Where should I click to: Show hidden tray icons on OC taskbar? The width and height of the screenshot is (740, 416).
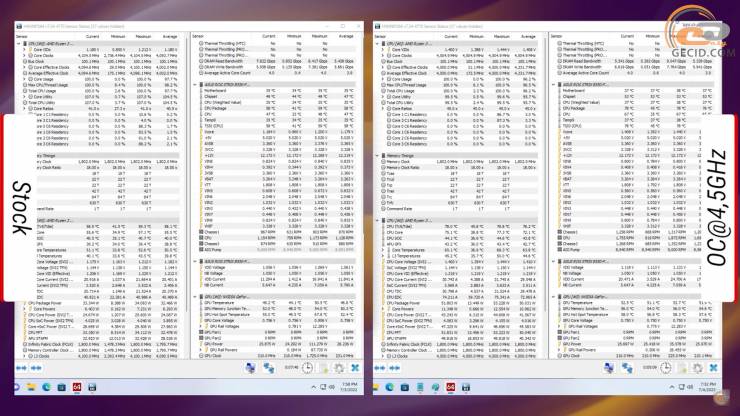point(672,387)
